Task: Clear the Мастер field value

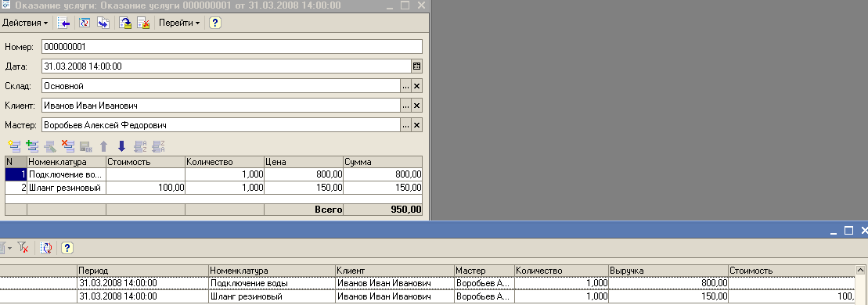Action: click(417, 125)
